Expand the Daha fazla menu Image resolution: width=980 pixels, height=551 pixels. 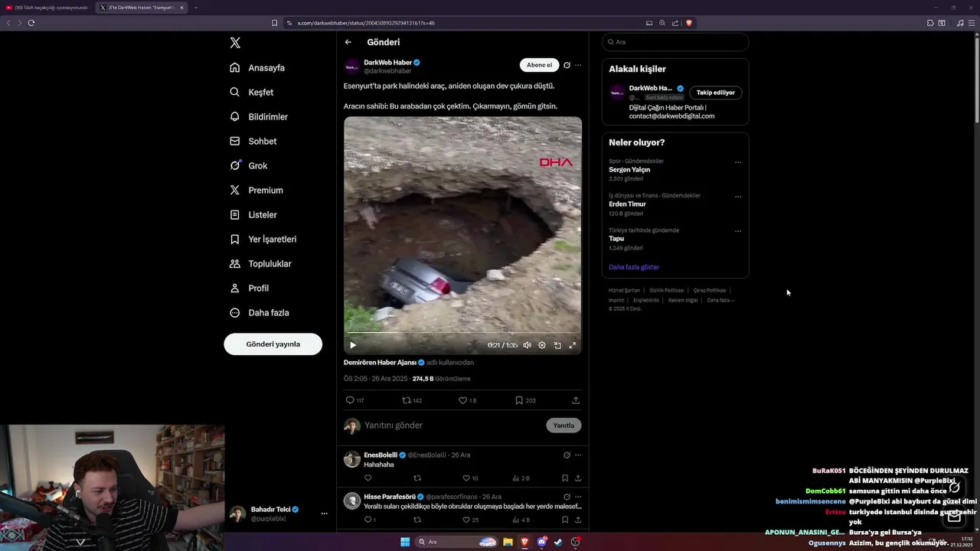[x=260, y=312]
